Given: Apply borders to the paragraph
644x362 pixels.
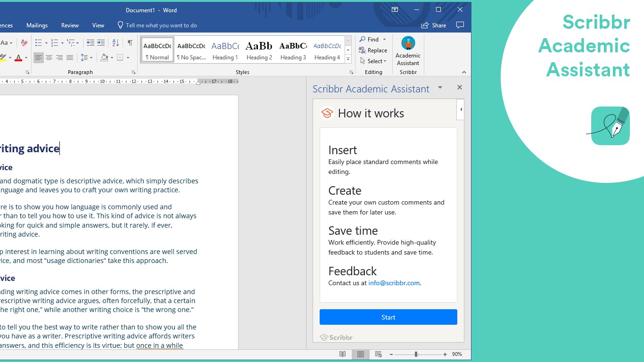Looking at the screenshot, I should (x=120, y=58).
